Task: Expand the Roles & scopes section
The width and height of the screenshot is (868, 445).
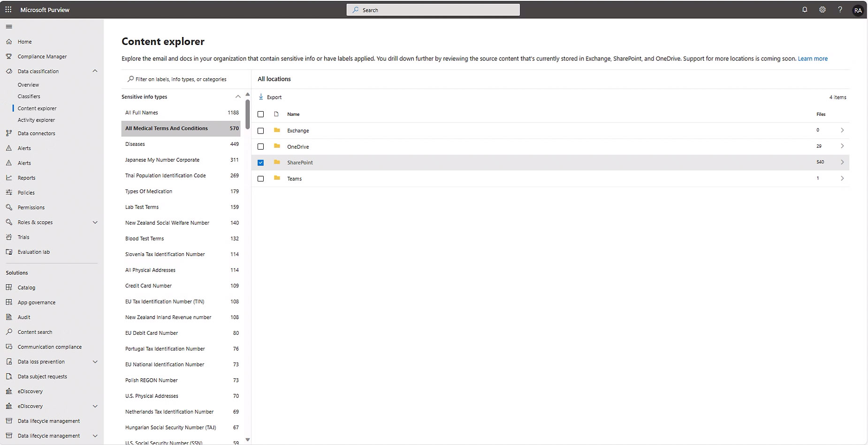Action: point(95,222)
